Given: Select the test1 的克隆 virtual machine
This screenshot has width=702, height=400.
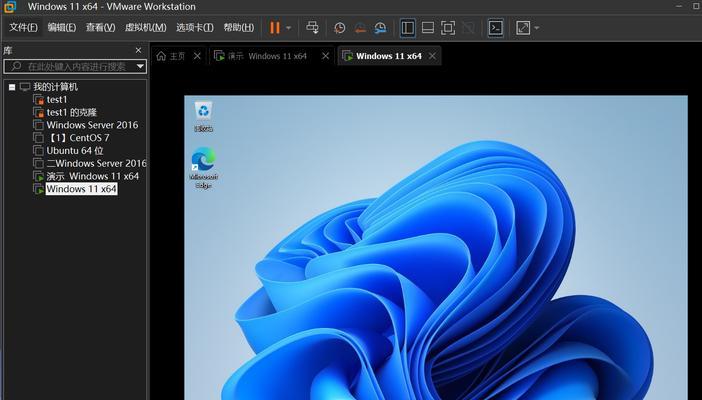Looking at the screenshot, I should (x=72, y=112).
